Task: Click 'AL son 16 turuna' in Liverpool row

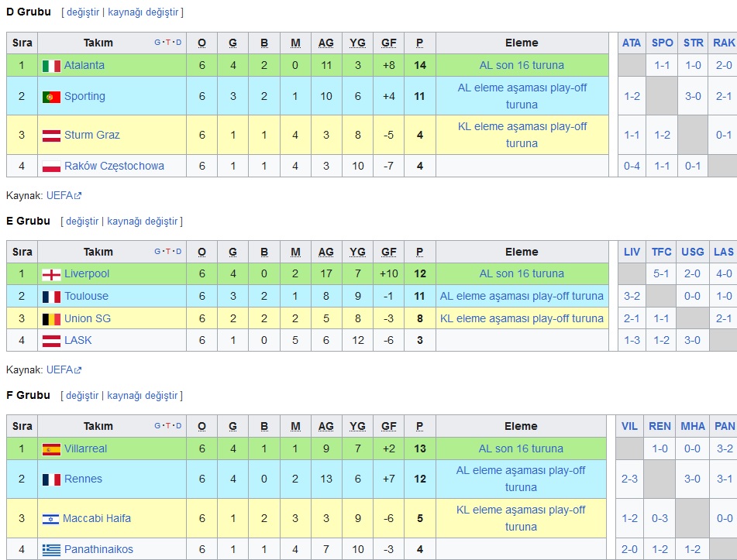Action: coord(522,274)
